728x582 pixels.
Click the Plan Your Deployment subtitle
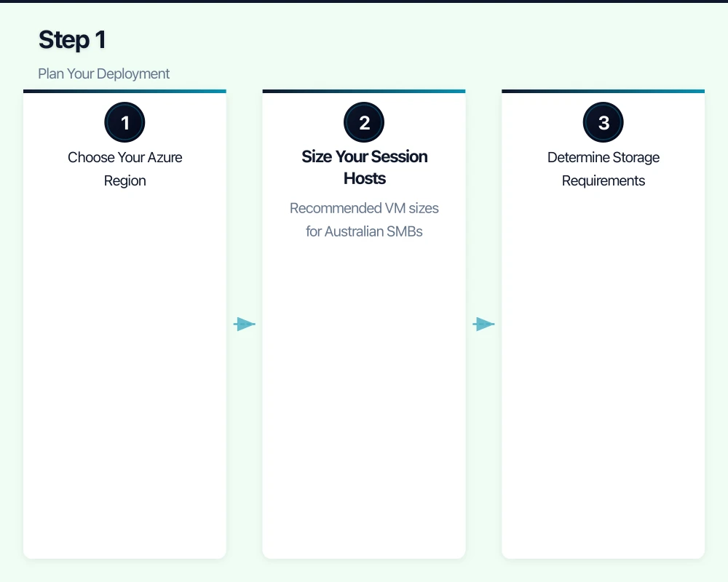[104, 73]
